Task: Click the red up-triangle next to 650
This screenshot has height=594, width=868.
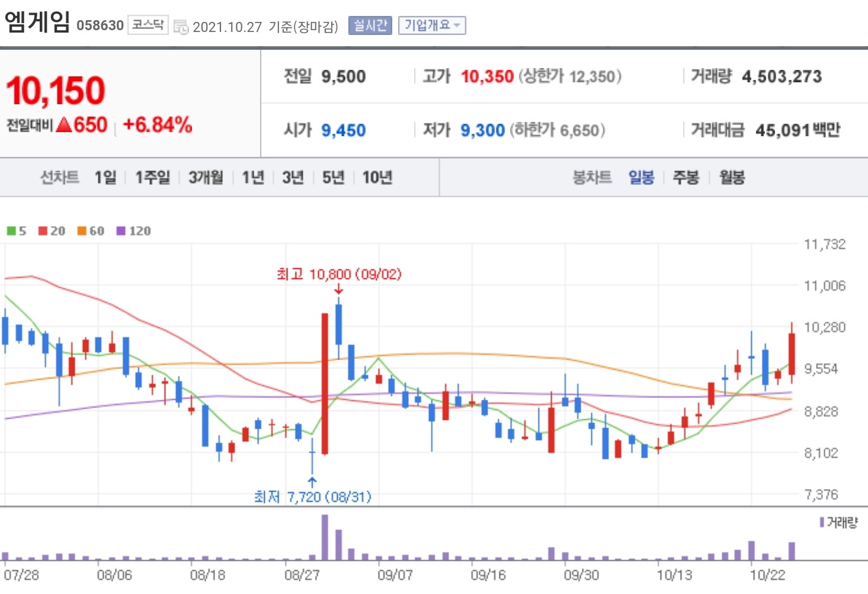Action: 64,124
